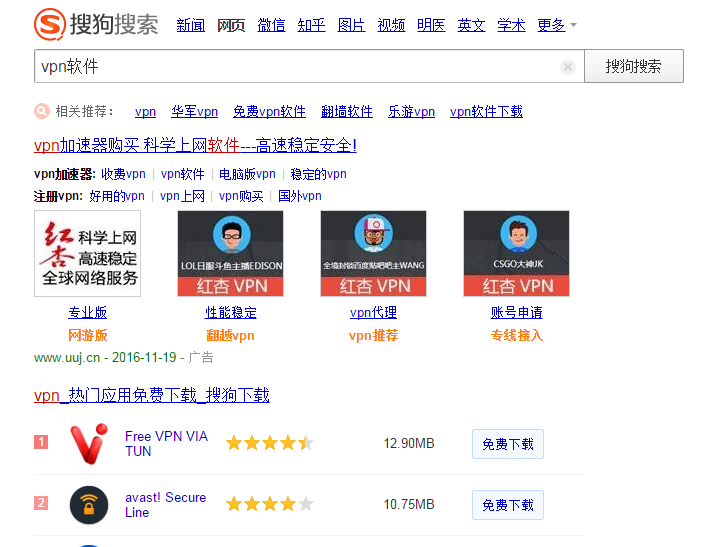Image resolution: width=703 pixels, height=547 pixels.
Task: Open the LOL EDISON 红杏 VPN thumbnail
Action: (230, 254)
